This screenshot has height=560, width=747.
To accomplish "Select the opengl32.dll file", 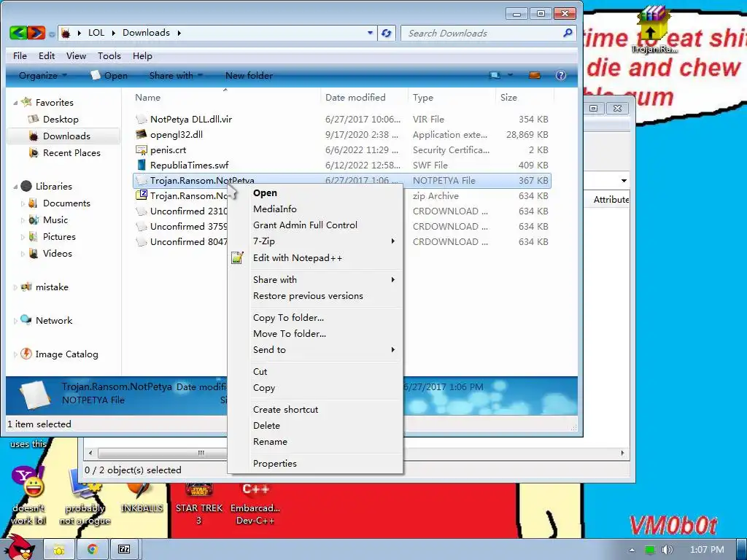I will point(177,135).
